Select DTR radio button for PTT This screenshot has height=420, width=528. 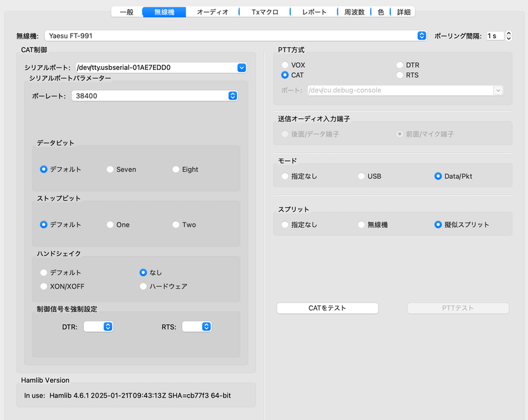400,65
